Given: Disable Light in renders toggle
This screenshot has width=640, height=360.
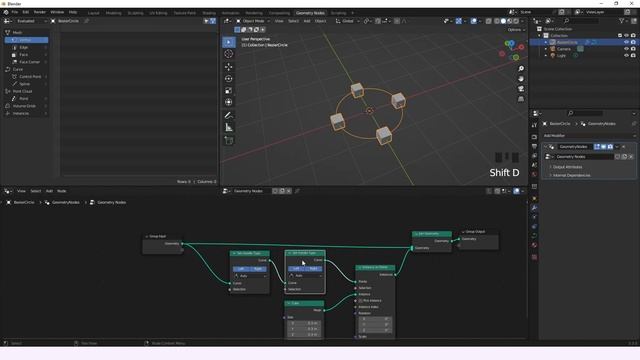Looking at the screenshot, I should [x=633, y=56].
